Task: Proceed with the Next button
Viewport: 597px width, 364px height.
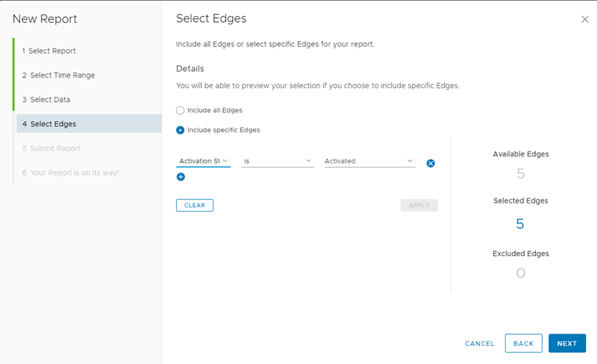Action: [567, 344]
